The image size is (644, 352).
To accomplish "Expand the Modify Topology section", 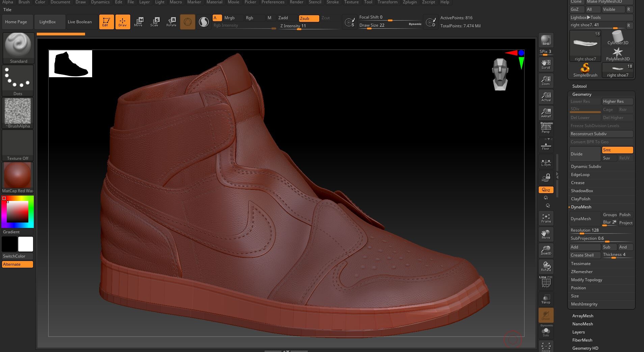I will [x=586, y=280].
